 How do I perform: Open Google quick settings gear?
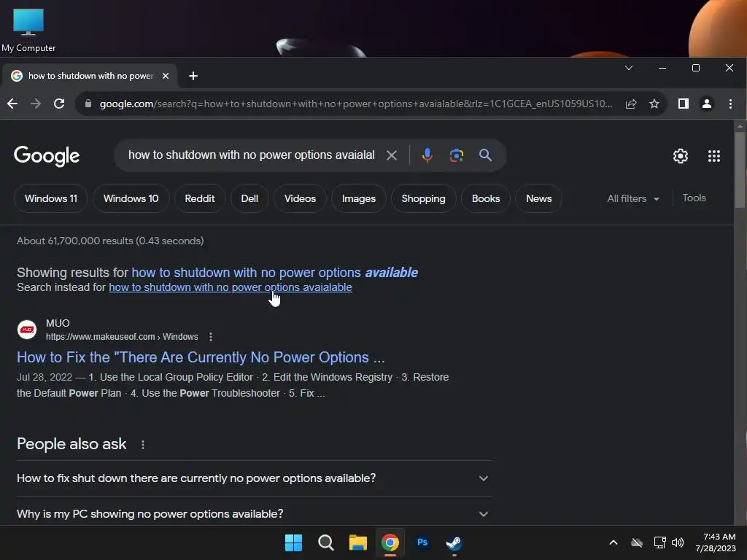click(681, 156)
